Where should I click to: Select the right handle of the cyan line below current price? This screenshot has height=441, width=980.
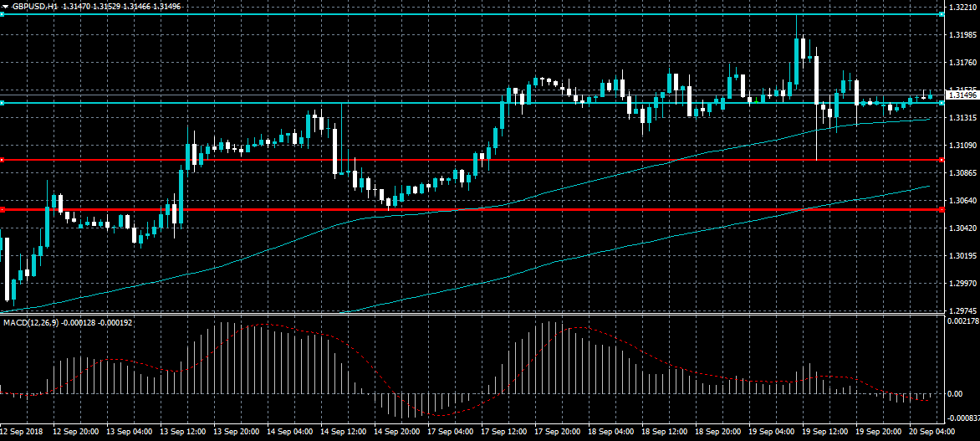coord(942,103)
